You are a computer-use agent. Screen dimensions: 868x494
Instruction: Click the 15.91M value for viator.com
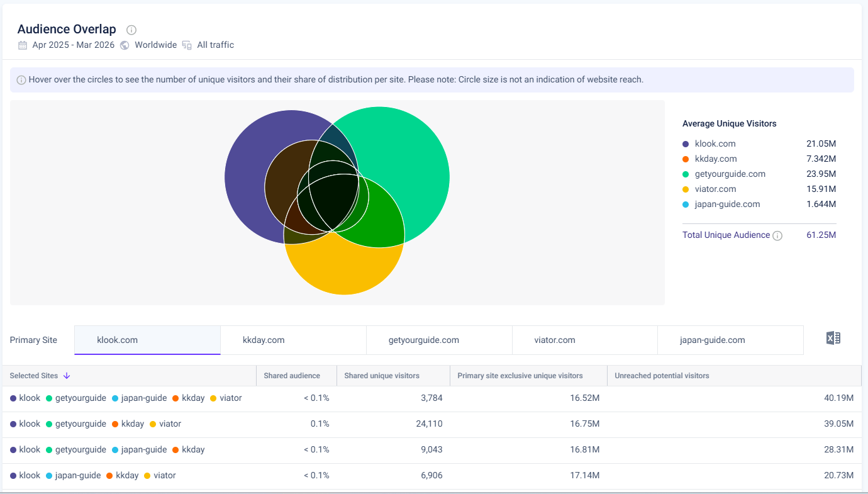pyautogui.click(x=821, y=189)
